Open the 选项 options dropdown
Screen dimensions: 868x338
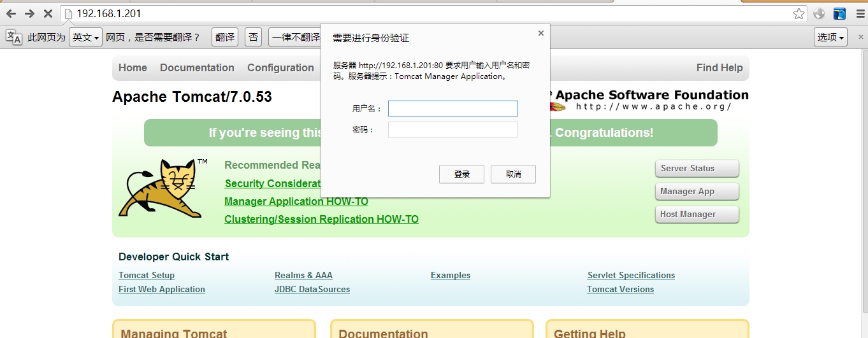pos(830,38)
